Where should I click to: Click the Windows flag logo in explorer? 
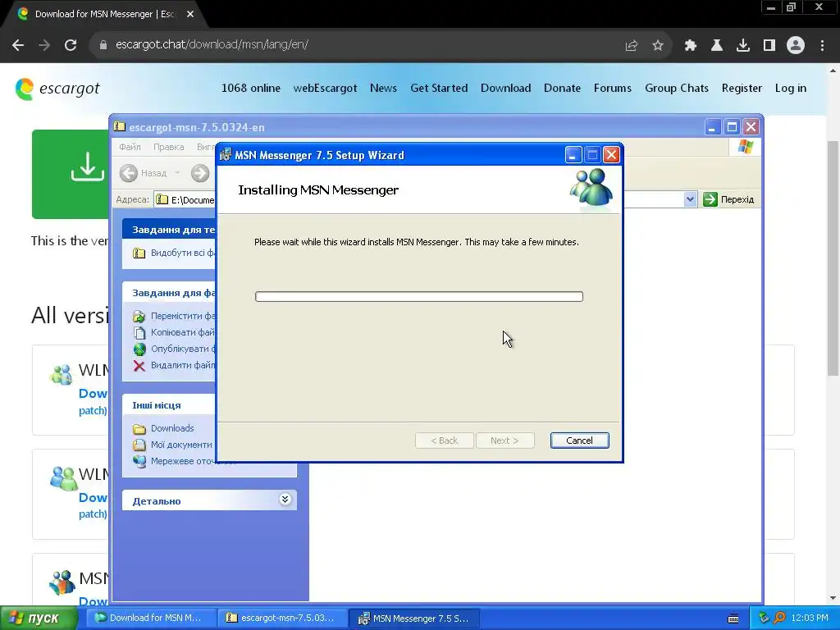(x=745, y=146)
